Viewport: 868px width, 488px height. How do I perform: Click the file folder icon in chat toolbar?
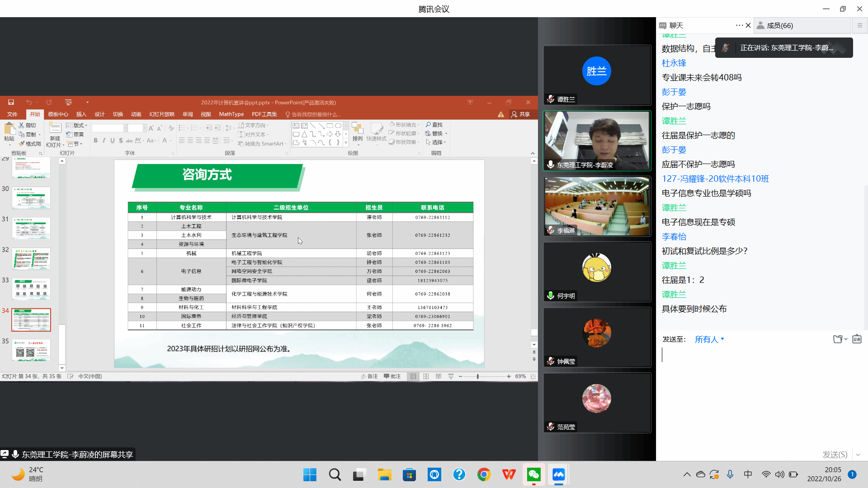(x=838, y=339)
